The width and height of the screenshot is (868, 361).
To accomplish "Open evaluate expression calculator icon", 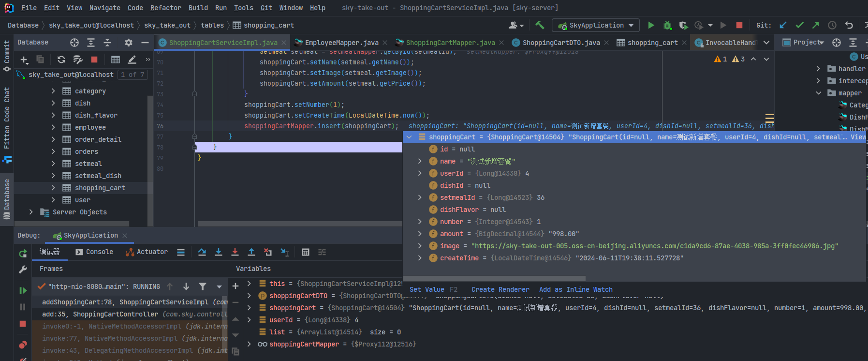I will pos(306,252).
